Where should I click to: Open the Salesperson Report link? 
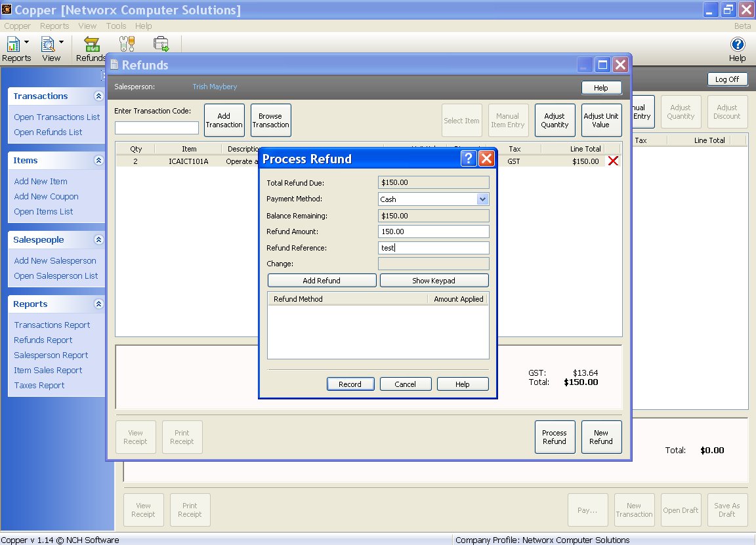[51, 355]
